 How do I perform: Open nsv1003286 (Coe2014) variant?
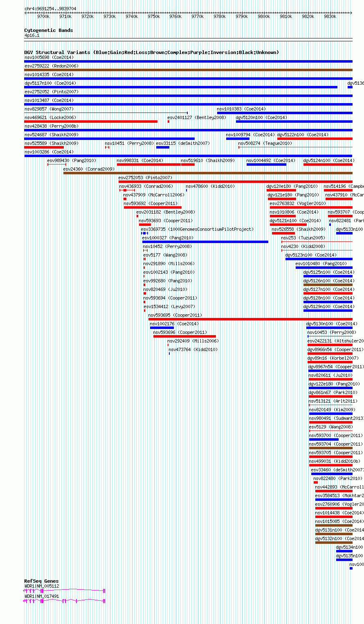click(49, 152)
